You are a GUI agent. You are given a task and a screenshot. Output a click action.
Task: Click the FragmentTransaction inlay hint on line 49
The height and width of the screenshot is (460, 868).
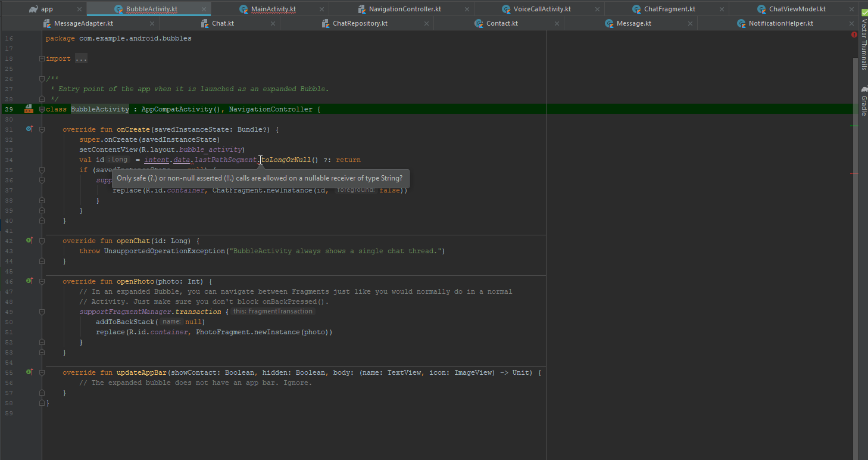tap(273, 312)
